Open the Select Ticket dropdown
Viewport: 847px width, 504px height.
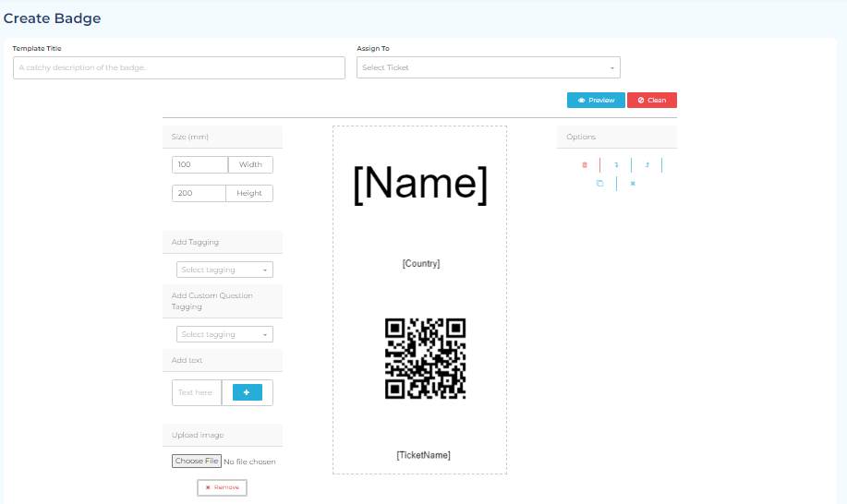[489, 67]
